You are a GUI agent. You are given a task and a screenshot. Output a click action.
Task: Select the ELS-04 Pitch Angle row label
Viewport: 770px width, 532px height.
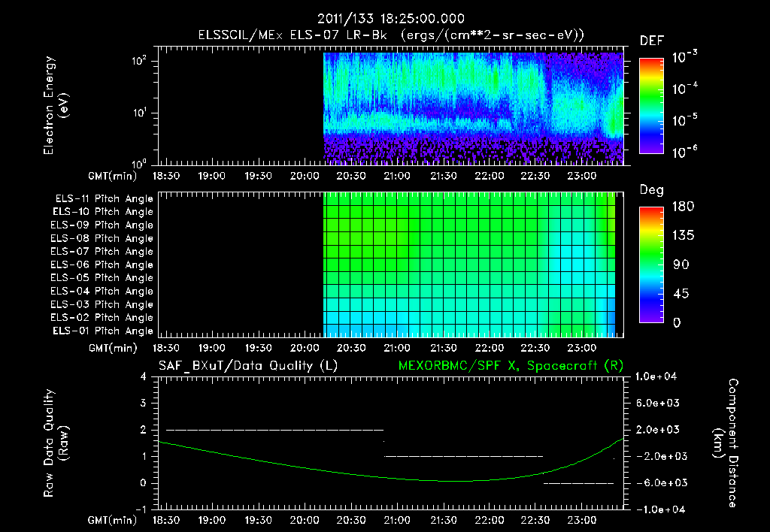click(x=102, y=291)
